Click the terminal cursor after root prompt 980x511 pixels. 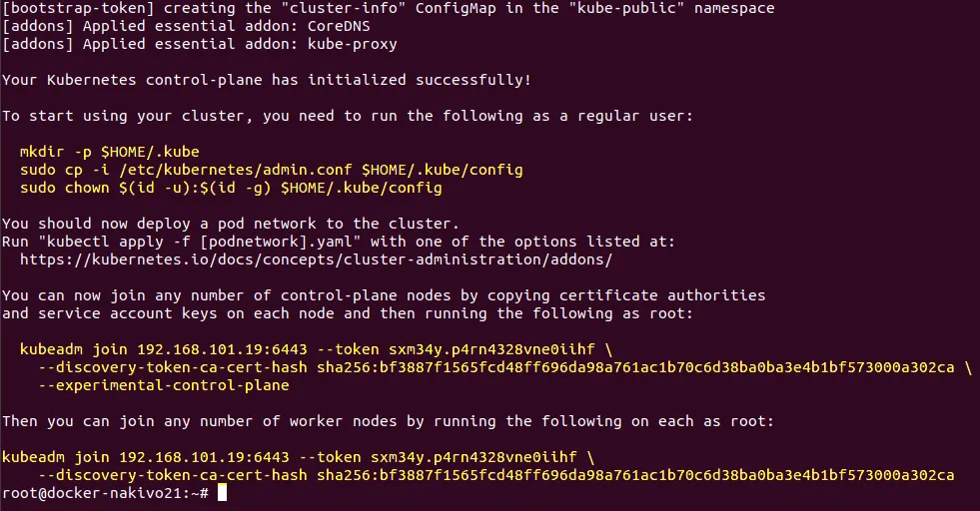pos(222,493)
